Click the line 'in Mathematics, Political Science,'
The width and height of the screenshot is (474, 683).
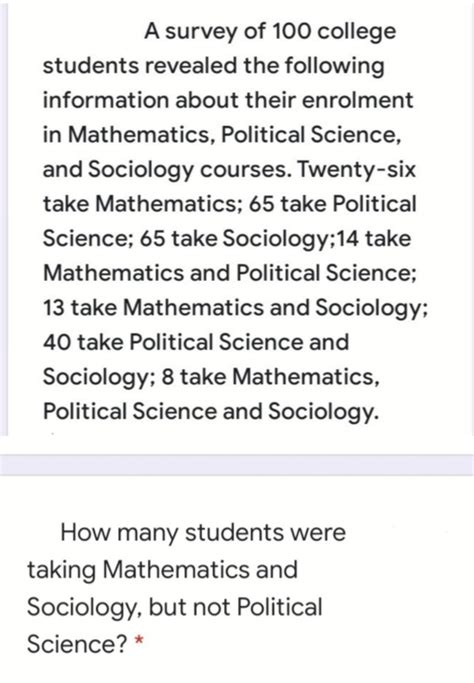point(222,135)
